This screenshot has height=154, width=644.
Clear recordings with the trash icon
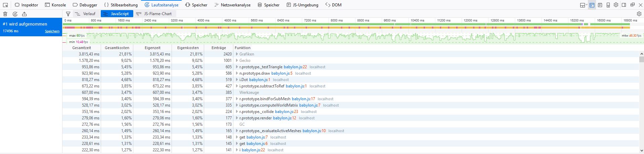[5, 14]
